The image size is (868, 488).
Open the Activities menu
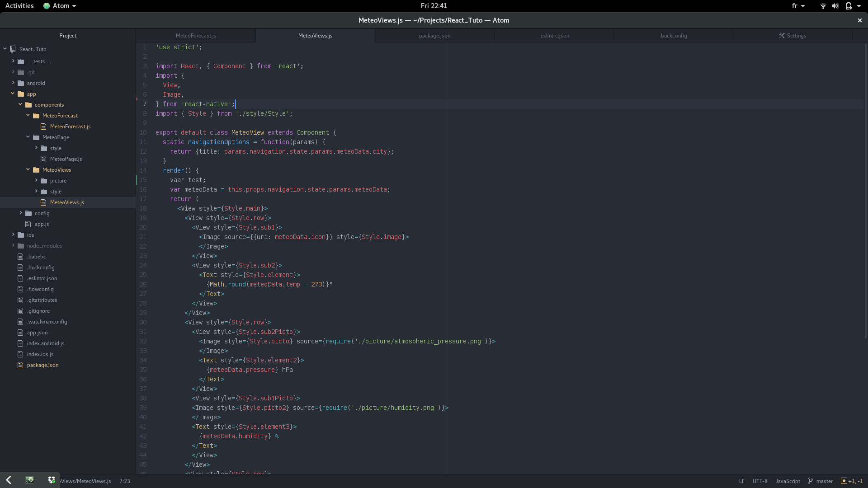(19, 6)
